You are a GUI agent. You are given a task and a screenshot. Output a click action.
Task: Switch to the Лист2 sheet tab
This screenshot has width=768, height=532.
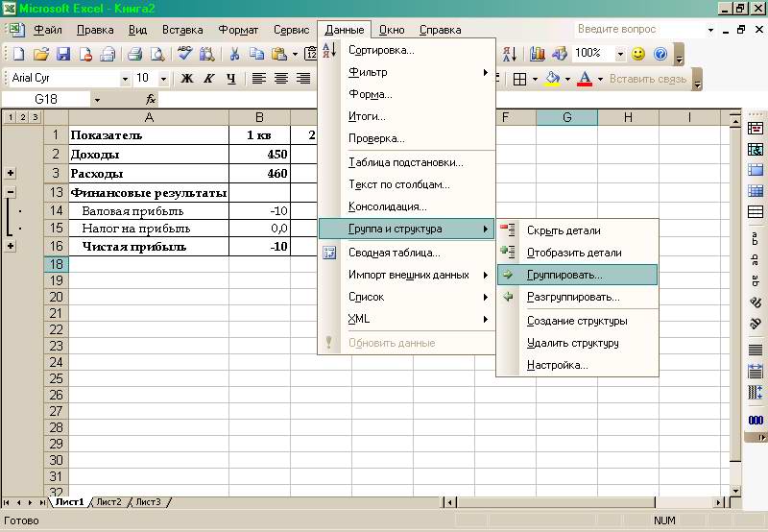pos(108,502)
